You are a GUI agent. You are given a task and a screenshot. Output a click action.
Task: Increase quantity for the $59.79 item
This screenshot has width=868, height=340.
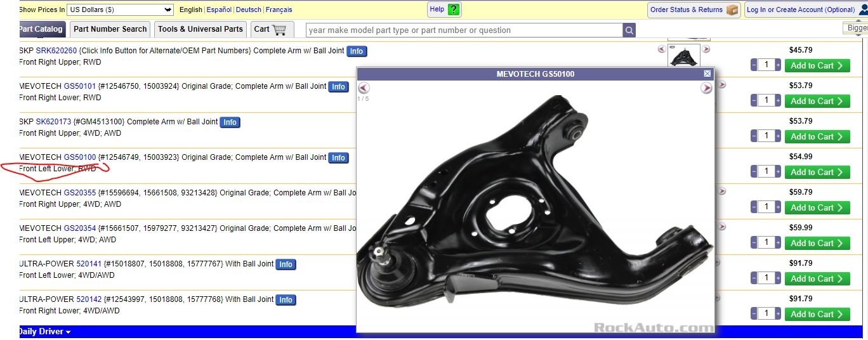click(x=778, y=207)
